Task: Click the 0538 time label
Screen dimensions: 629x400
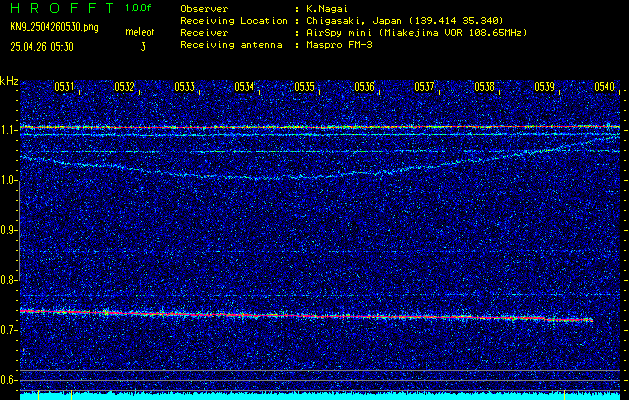Action: [x=484, y=87]
